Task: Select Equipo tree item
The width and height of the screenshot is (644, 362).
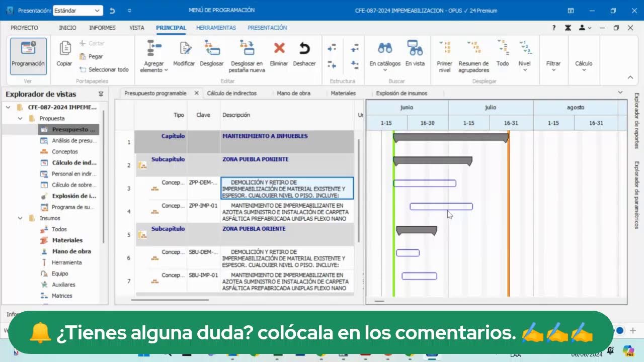Action: (x=60, y=274)
